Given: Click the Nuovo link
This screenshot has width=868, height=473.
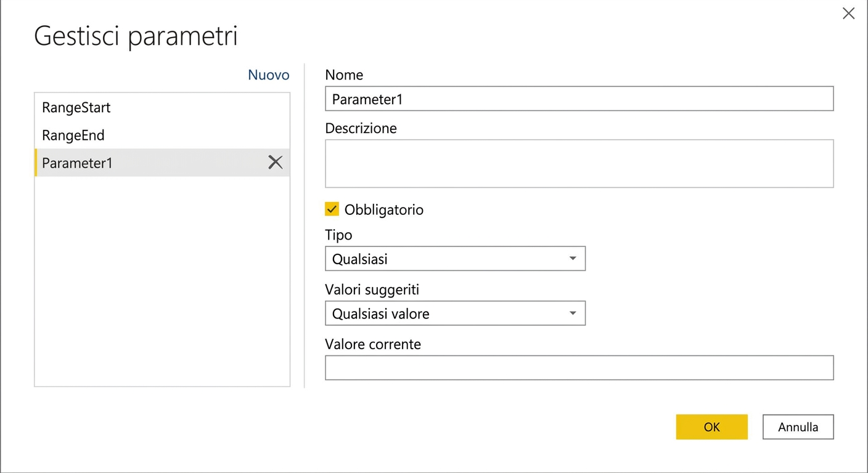Looking at the screenshot, I should 268,75.
